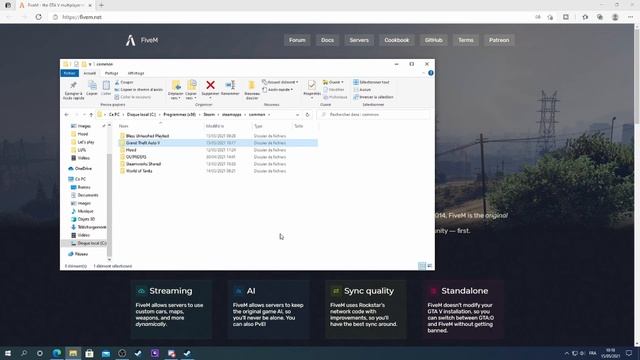Click Sélectionner tout
Screen dimensions: 640x360
coord(371,82)
